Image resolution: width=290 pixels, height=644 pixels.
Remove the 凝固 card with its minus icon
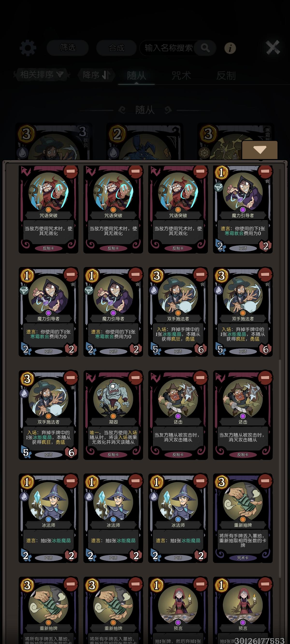[x=136, y=378]
